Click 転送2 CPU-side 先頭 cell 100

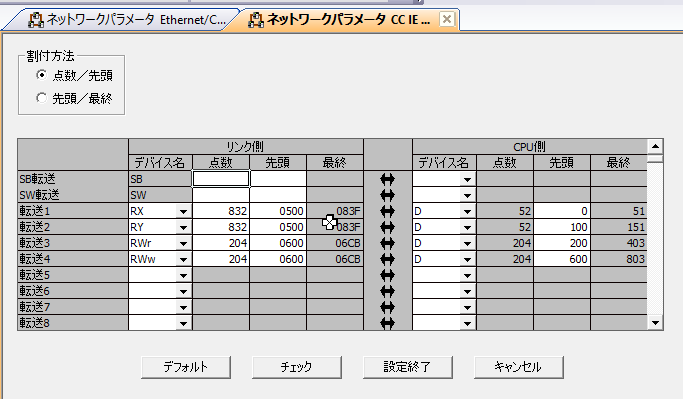(x=562, y=227)
